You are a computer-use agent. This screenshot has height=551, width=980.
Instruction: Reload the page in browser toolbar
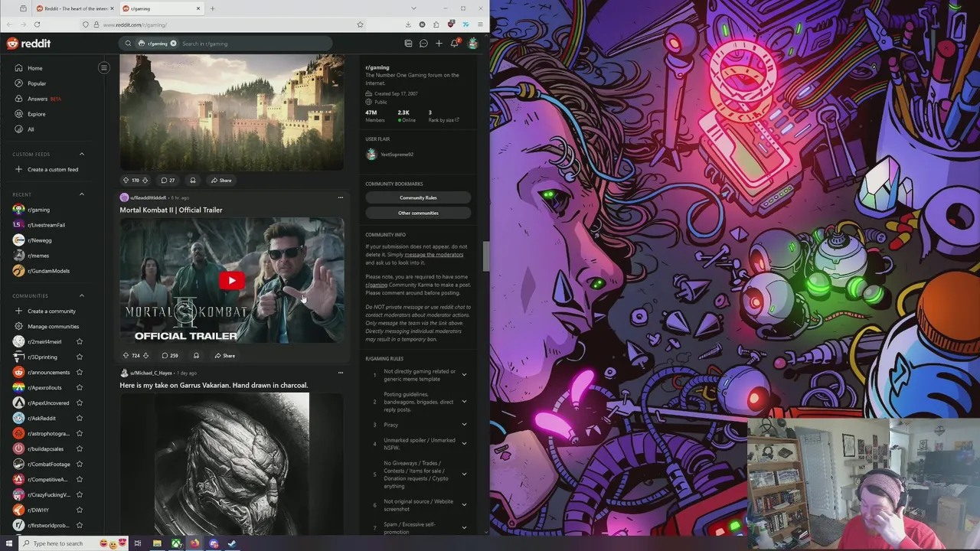37,24
